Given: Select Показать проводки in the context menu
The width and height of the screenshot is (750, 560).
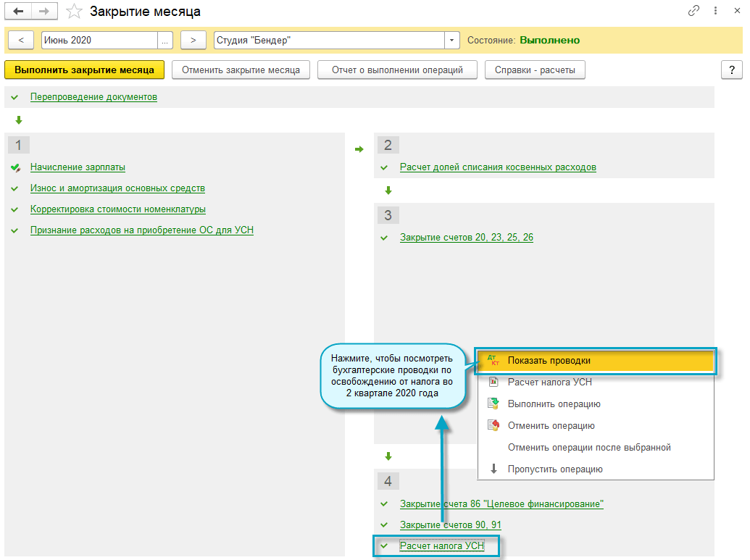Looking at the screenshot, I should (596, 361).
